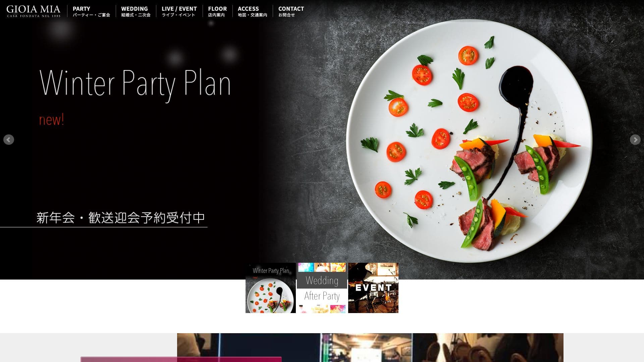Click the red new! label

(x=51, y=120)
